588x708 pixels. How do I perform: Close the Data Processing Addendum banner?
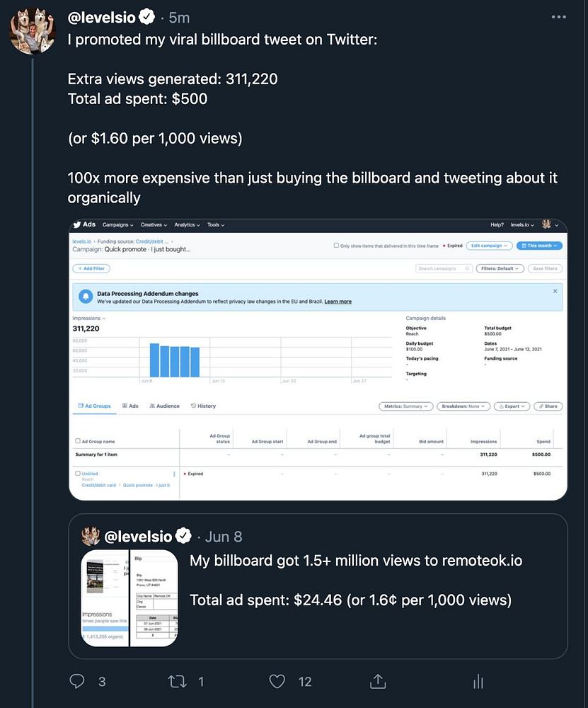[x=555, y=291]
